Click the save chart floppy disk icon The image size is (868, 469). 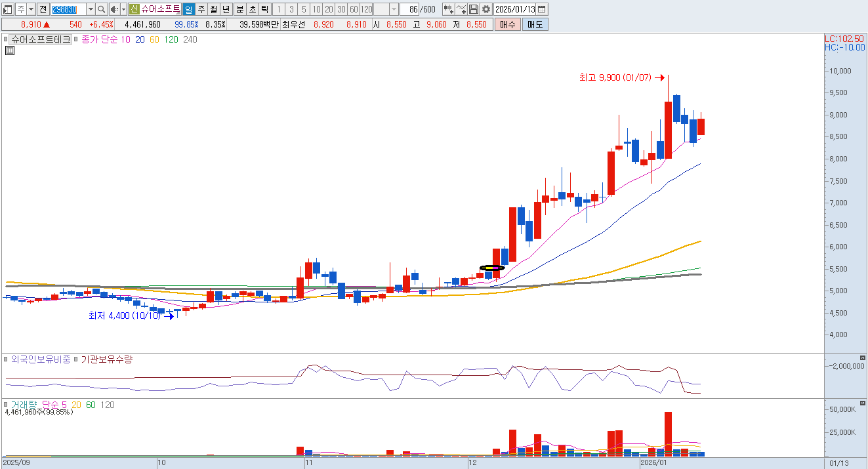(x=474, y=9)
